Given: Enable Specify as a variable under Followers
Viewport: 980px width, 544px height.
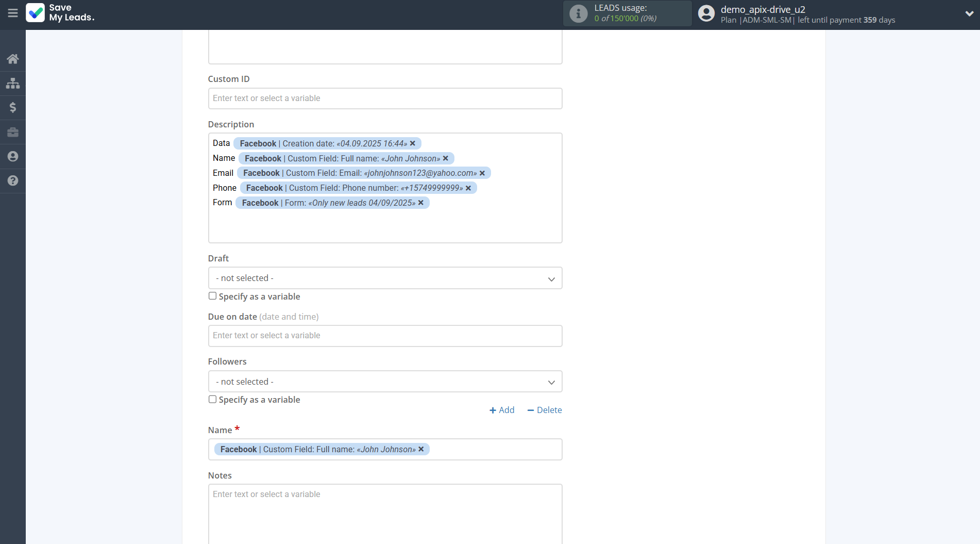Looking at the screenshot, I should pos(212,399).
